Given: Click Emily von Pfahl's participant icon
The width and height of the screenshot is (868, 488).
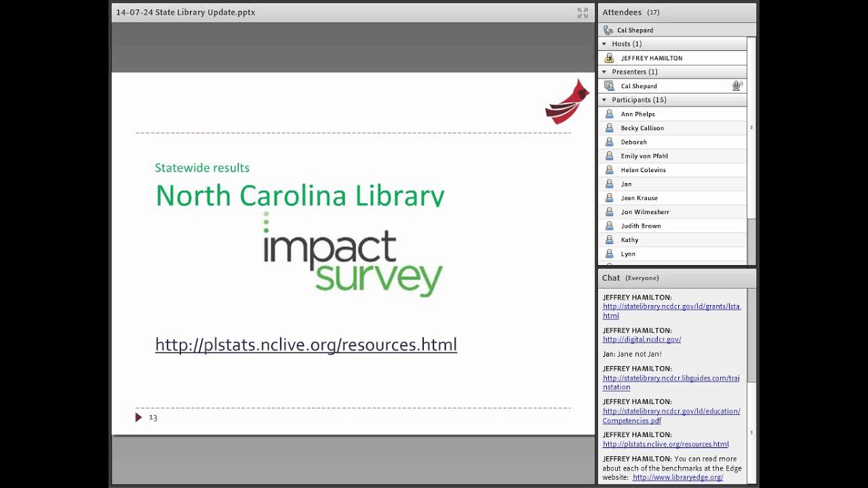Looking at the screenshot, I should pos(609,156).
